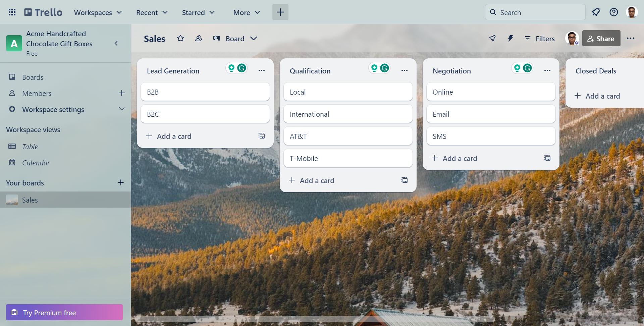Click the Grammarly icon on Lead Generation list
Viewport: 644px width, 326px height.
pyautogui.click(x=241, y=68)
